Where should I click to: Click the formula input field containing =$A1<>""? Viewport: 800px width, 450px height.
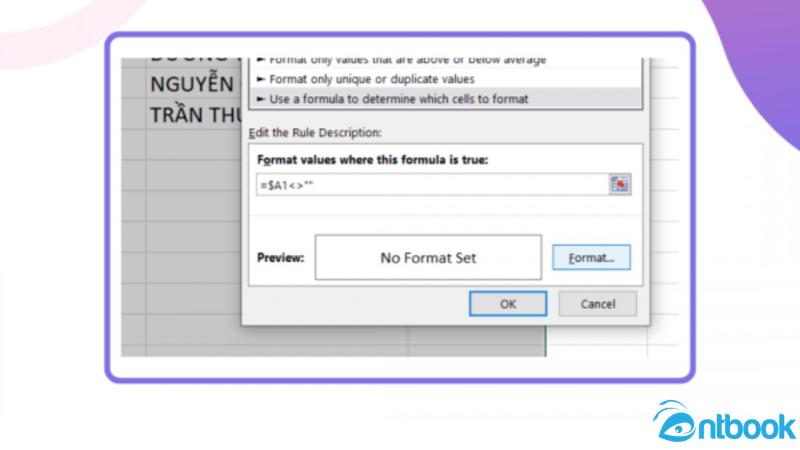[433, 185]
